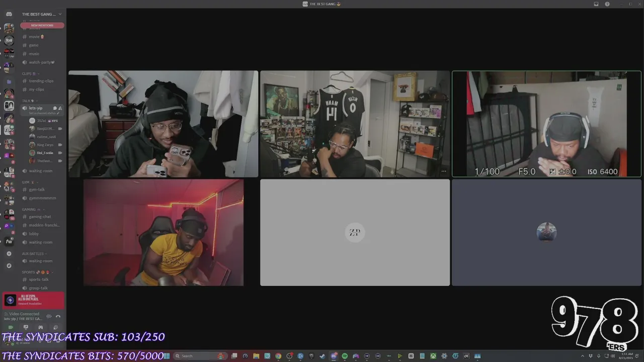Click the three-dots menu on center video tile
This screenshot has width=644, height=362.
coord(443,171)
